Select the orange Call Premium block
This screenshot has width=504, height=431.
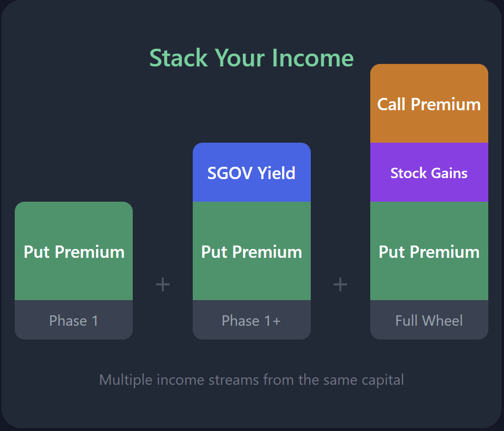pos(429,103)
